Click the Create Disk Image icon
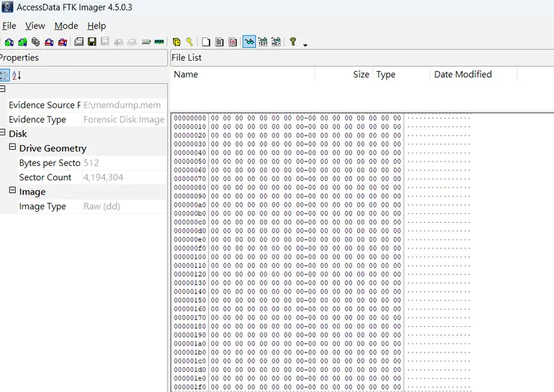This screenshot has width=554, height=392. tap(79, 42)
